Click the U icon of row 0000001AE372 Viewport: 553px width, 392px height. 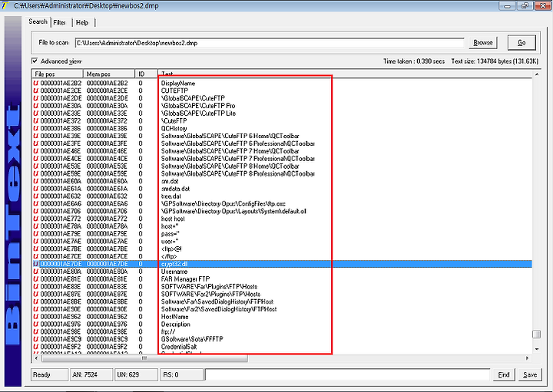click(36, 120)
